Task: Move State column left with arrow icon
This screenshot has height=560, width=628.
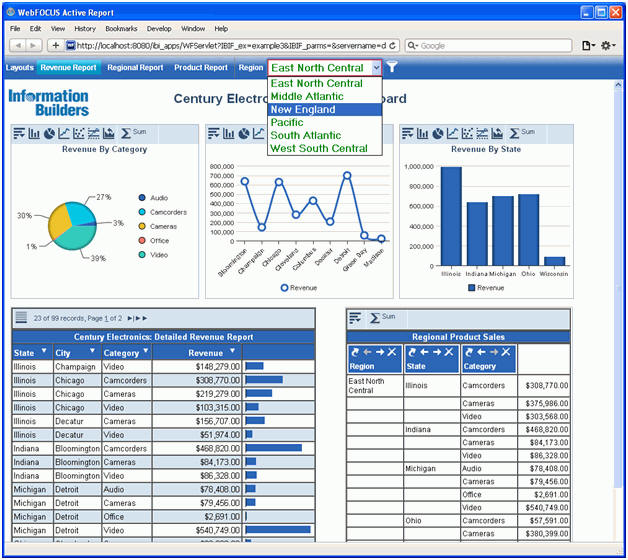Action: [x=424, y=352]
